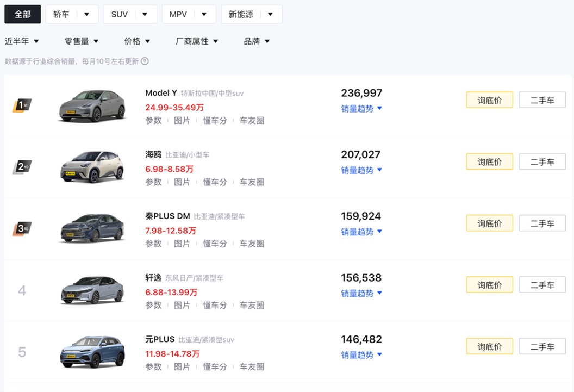Open the 厂商属性 filter dropdown
This screenshot has height=392, width=574.
(197, 41)
